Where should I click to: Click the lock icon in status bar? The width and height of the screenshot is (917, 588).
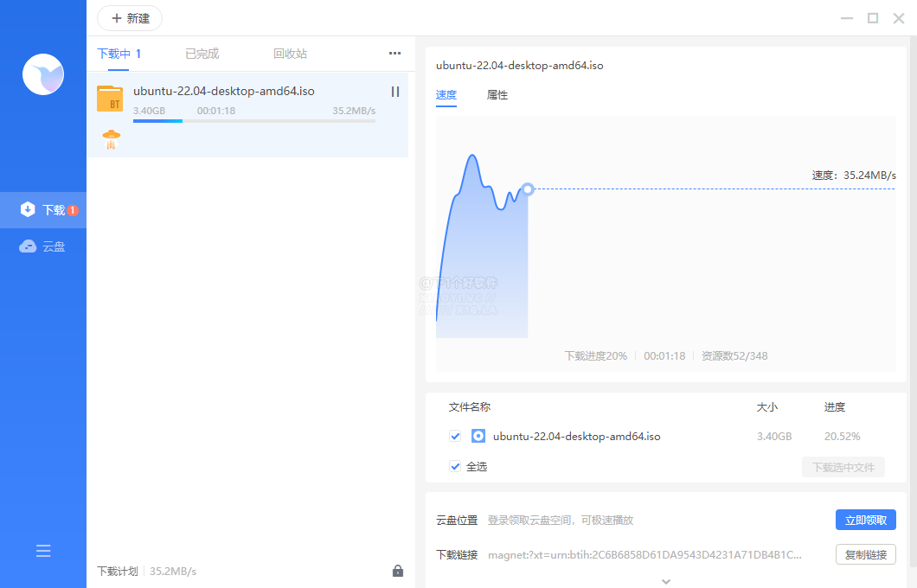pyautogui.click(x=398, y=571)
